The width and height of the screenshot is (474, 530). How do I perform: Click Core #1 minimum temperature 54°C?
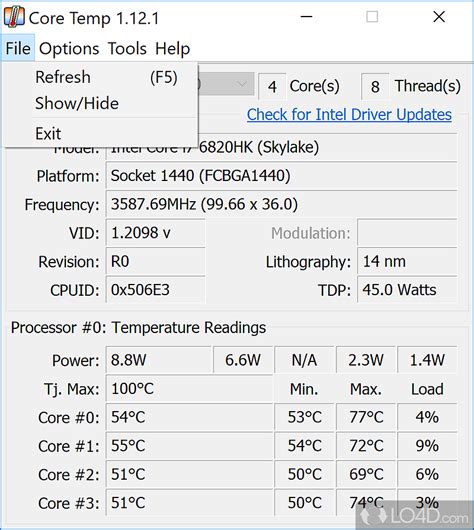(304, 445)
